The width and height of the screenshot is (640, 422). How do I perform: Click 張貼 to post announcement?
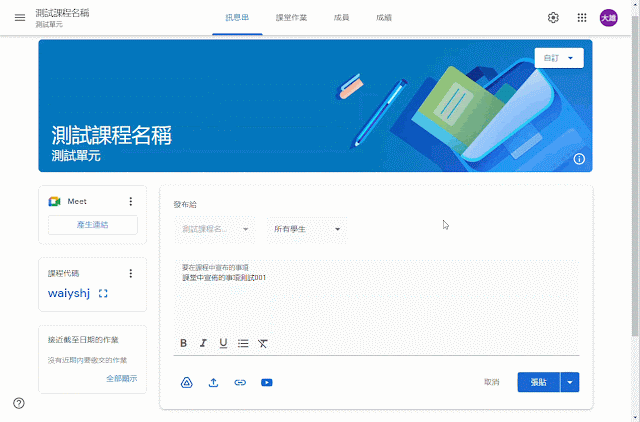tap(539, 382)
